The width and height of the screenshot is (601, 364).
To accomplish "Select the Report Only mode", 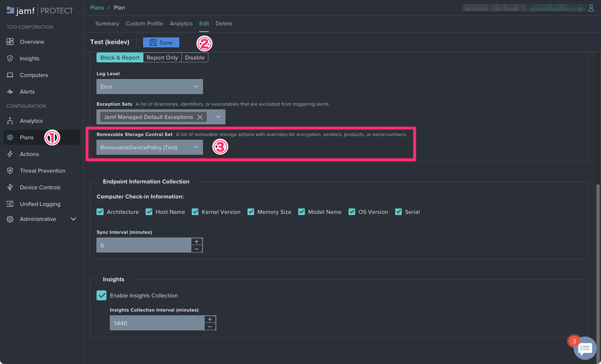I will pyautogui.click(x=162, y=57).
